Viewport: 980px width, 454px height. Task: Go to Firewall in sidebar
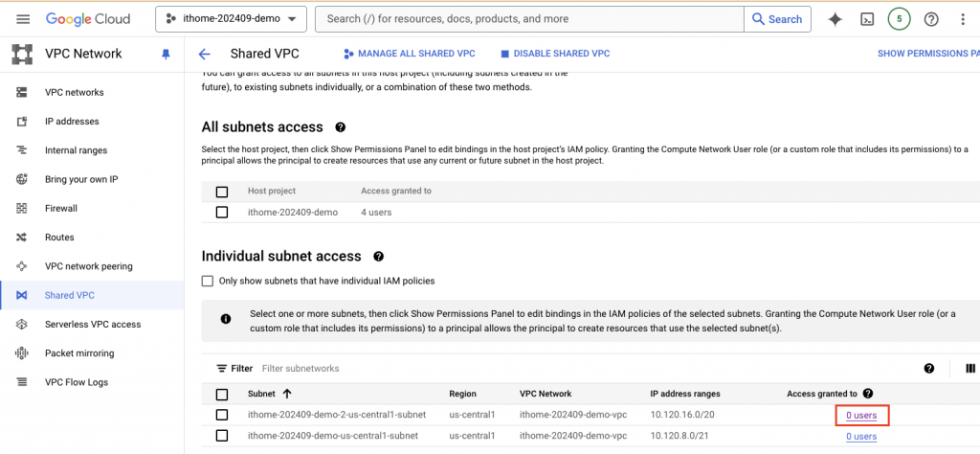tap(61, 208)
